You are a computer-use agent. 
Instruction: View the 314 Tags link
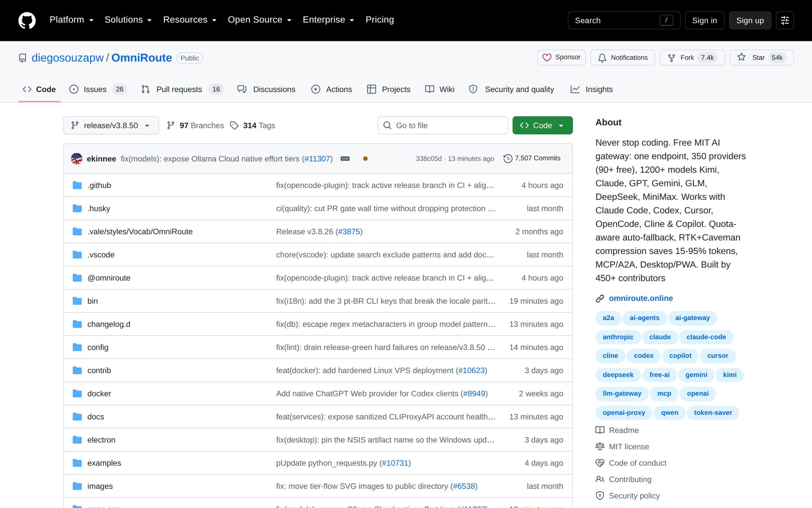tap(252, 125)
